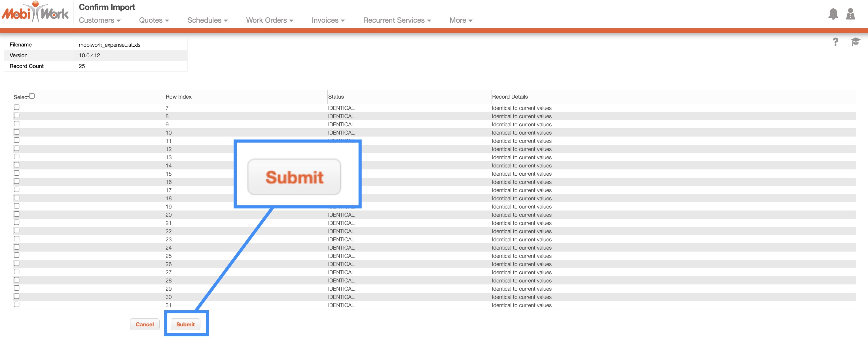
Task: Expand the More dropdown menu
Action: pos(461,20)
